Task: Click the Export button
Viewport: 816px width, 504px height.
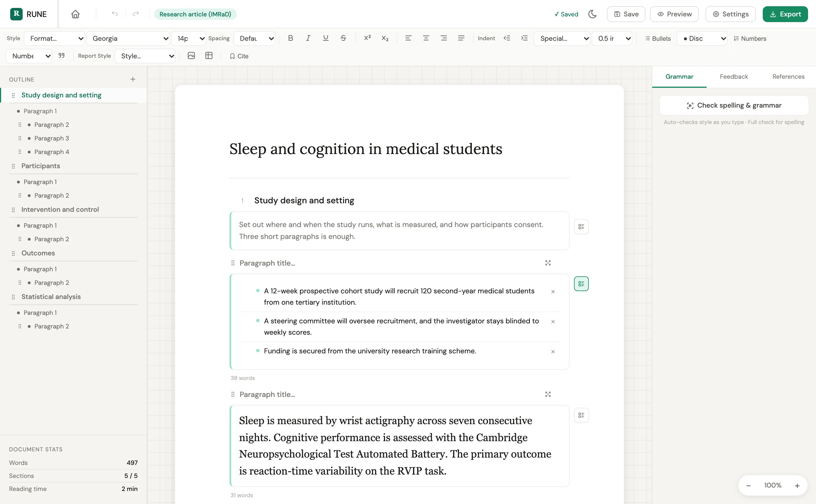Action: coord(785,14)
